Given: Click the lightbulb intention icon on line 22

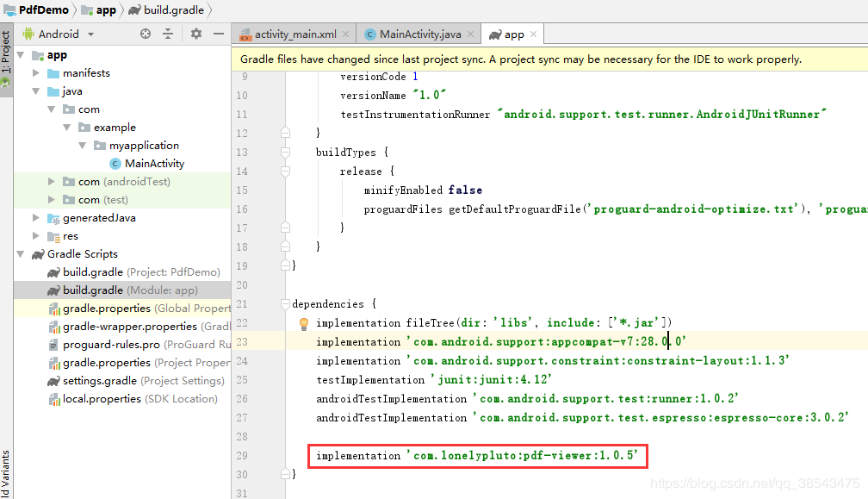Looking at the screenshot, I should point(303,324).
